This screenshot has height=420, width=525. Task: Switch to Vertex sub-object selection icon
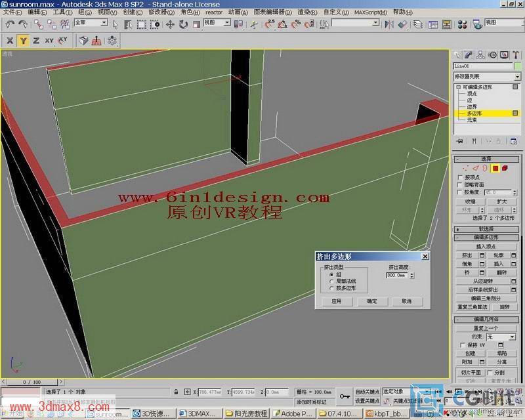click(465, 168)
